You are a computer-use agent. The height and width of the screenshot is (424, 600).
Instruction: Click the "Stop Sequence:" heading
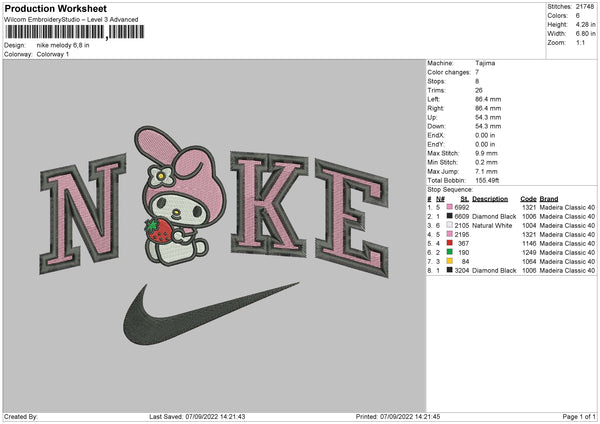[x=450, y=189]
